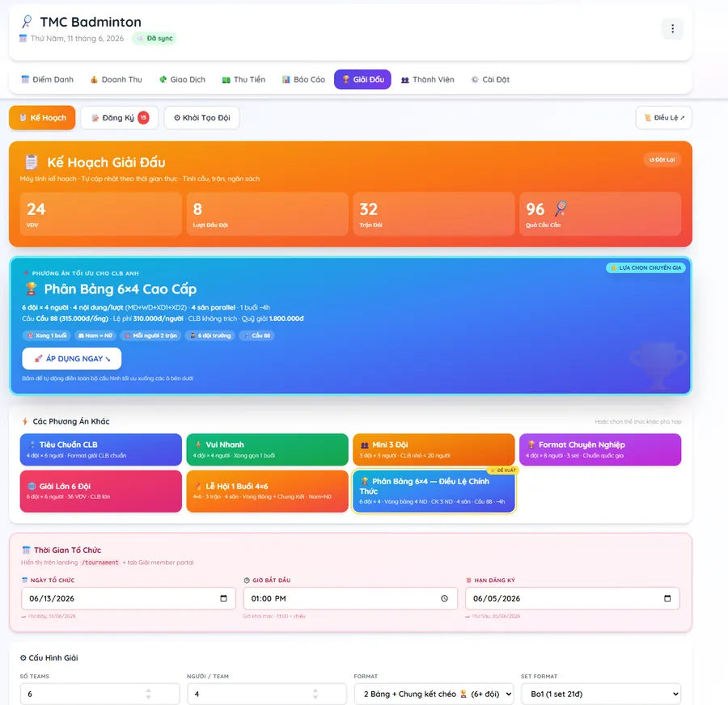Choose the Tiêu Chuẩn CLB plan card

pos(101,450)
